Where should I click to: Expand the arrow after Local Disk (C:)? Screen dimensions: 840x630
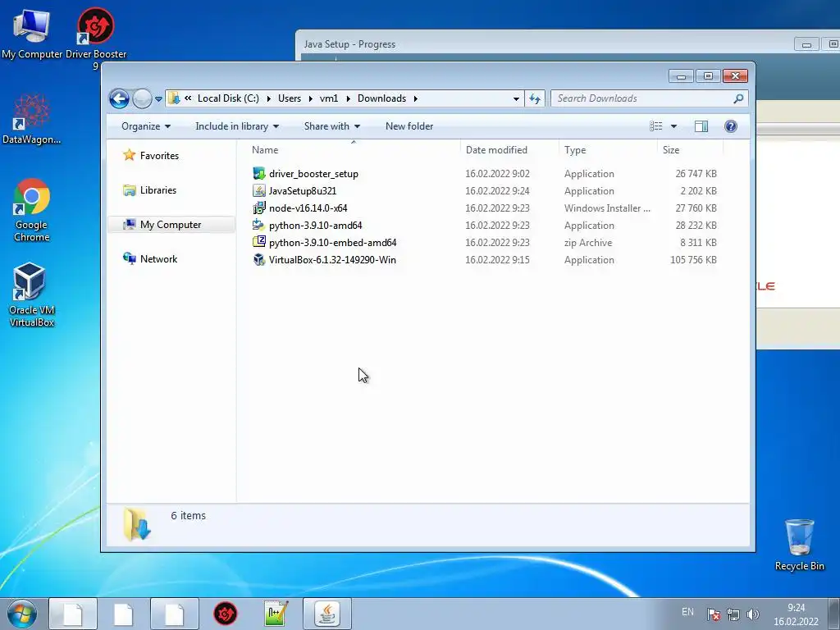[x=268, y=98]
